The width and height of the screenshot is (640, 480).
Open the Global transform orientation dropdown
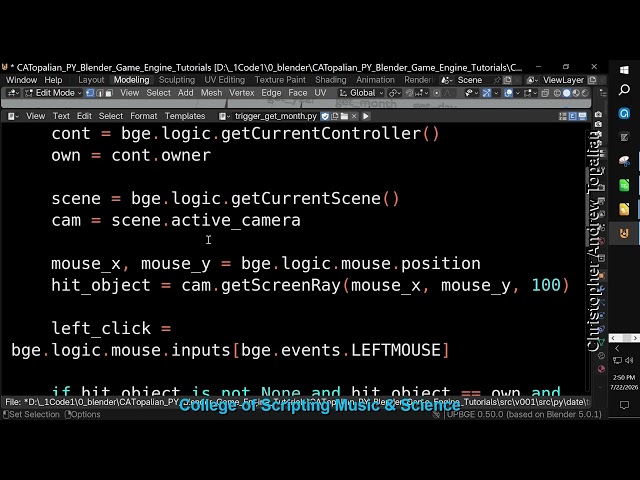click(361, 93)
